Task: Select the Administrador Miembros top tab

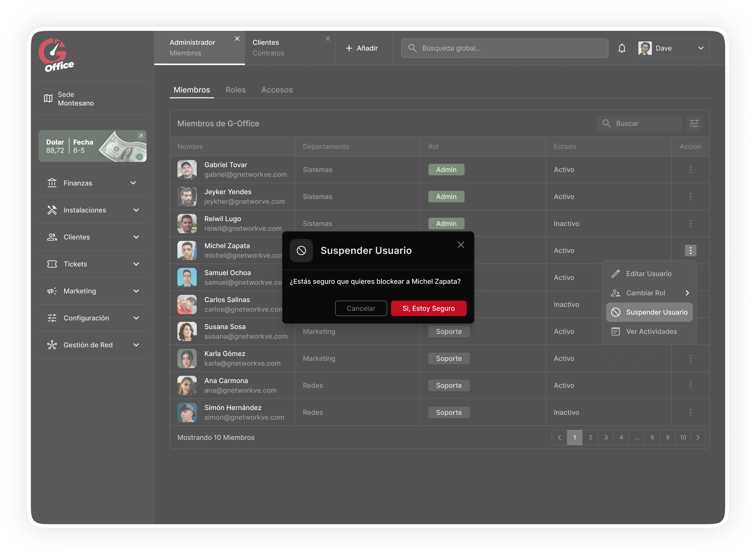Action: point(199,48)
